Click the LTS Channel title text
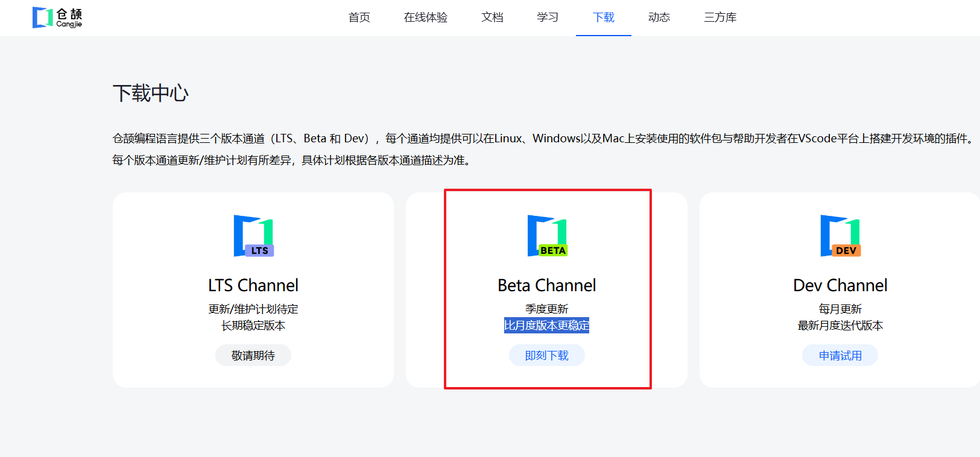The height and width of the screenshot is (457, 980). (x=253, y=285)
